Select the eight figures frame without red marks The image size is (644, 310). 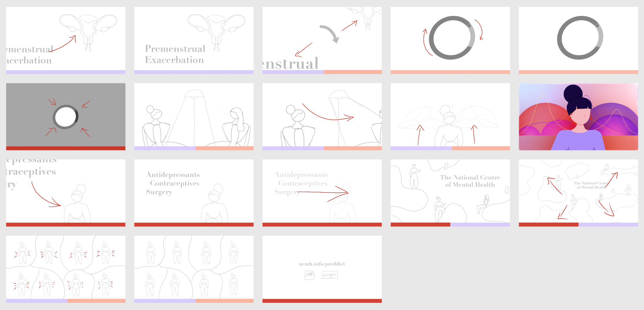(194, 269)
